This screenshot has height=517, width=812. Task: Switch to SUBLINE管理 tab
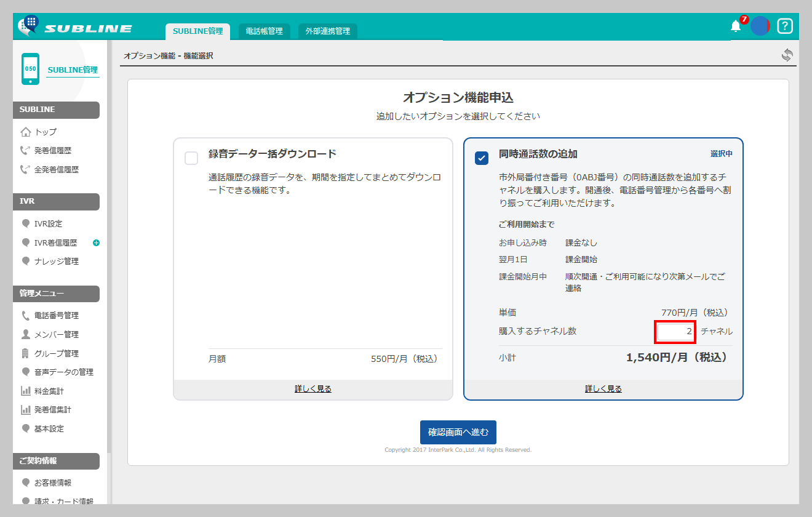point(197,31)
